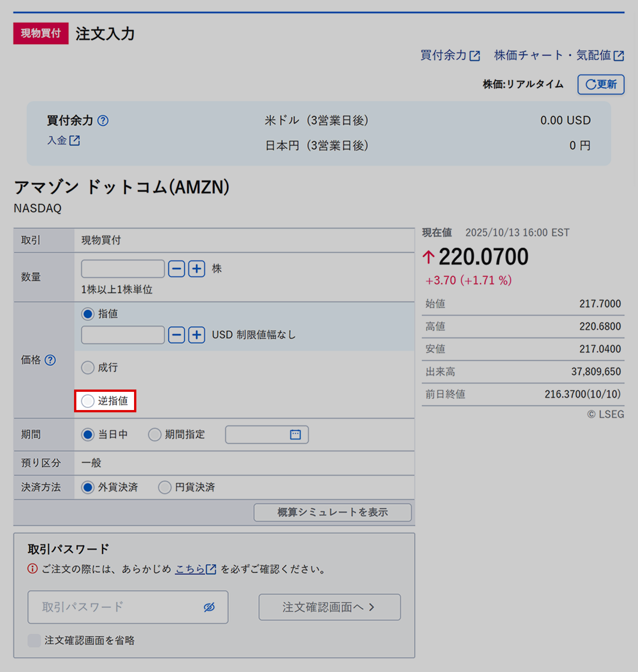Decrease share quantity with minus stepper
The width and height of the screenshot is (638, 672).
pyautogui.click(x=176, y=268)
